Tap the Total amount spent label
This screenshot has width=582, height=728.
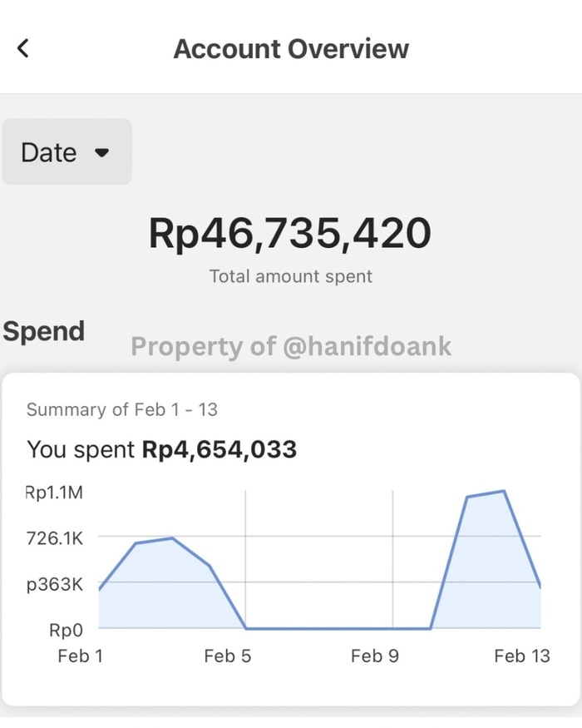291,276
